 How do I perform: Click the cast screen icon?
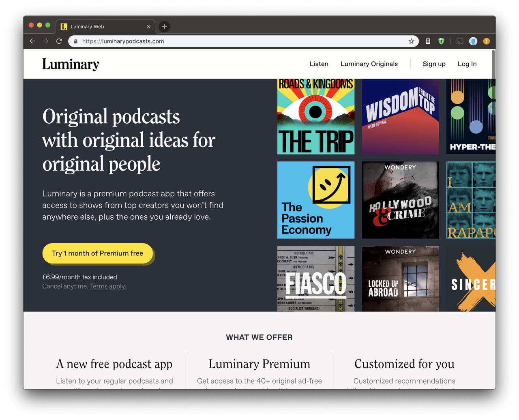(x=460, y=41)
